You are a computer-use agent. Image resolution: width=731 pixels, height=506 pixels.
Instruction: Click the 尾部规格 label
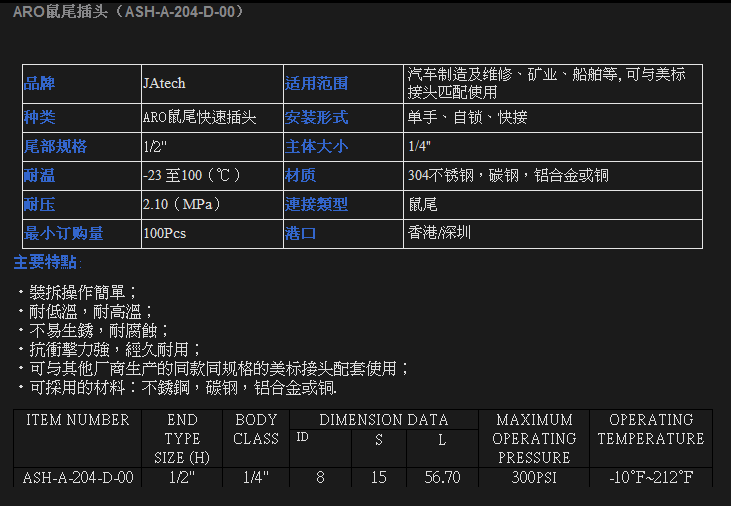[x=55, y=146]
